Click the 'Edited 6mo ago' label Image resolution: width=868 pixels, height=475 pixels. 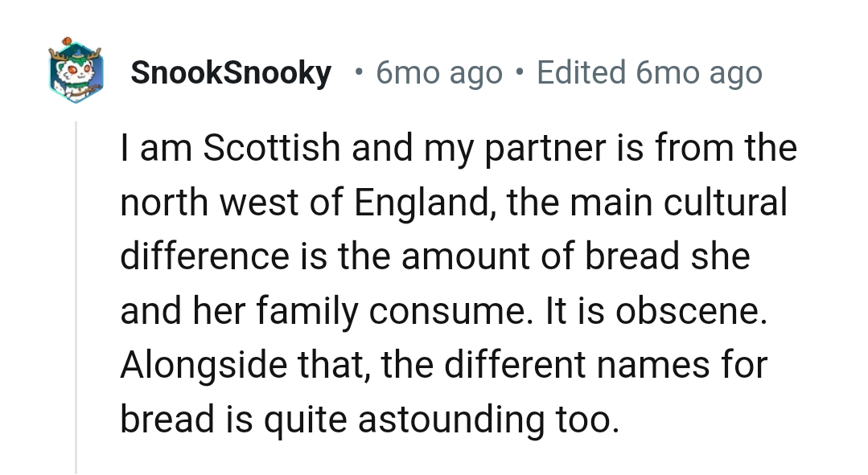[x=650, y=72]
